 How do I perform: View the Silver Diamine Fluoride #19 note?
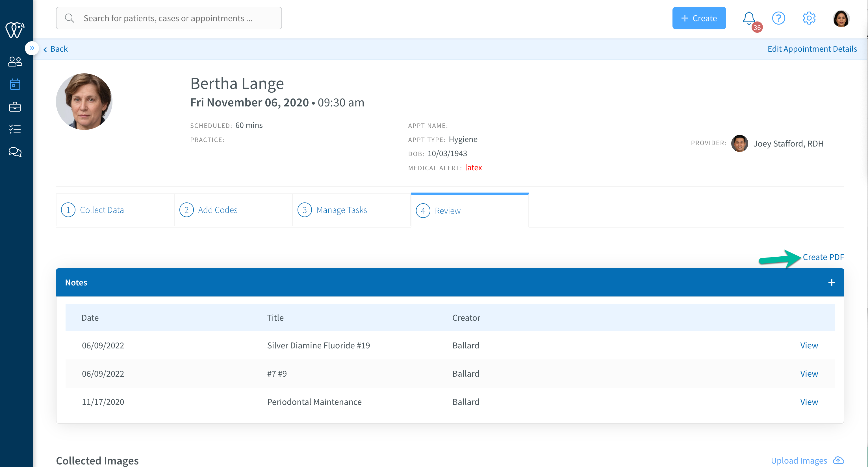point(809,346)
